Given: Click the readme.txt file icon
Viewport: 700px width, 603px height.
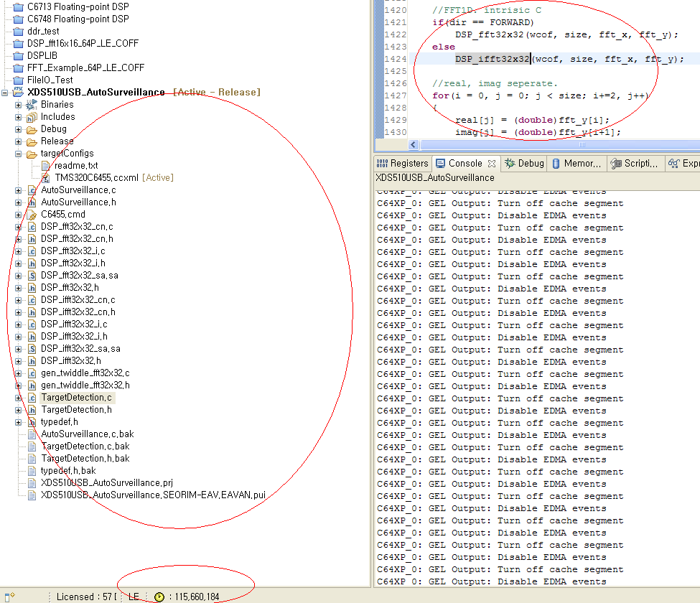Looking at the screenshot, I should coord(45,166).
